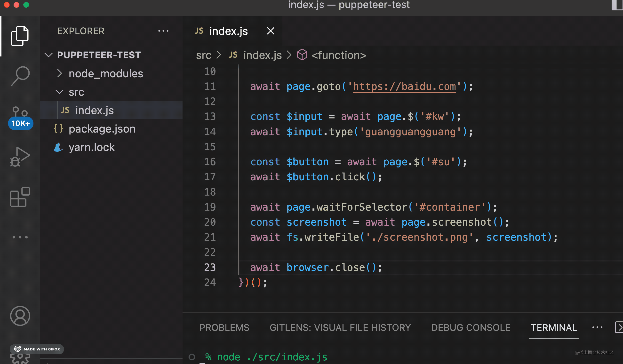623x364 pixels.
Task: Close the index.js editor tab
Action: pos(271,31)
